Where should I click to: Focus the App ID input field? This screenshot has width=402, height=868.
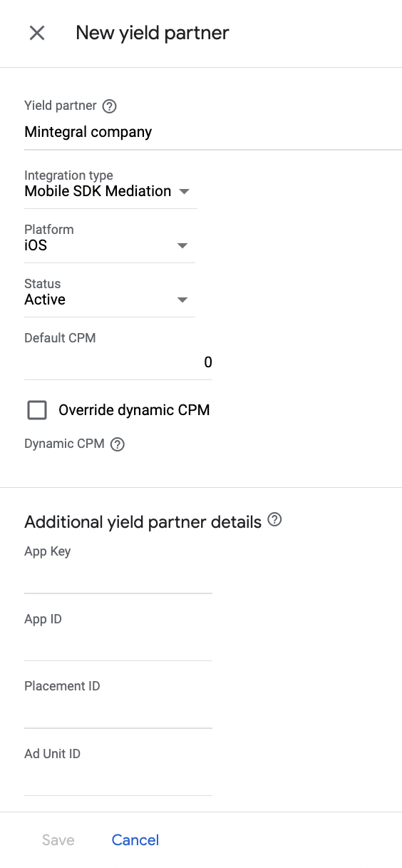click(118, 646)
